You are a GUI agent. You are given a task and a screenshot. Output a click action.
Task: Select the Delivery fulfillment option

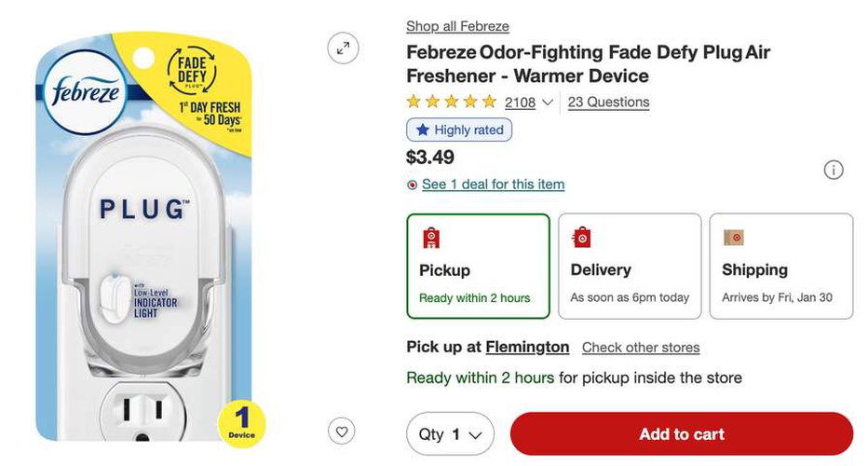[630, 267]
